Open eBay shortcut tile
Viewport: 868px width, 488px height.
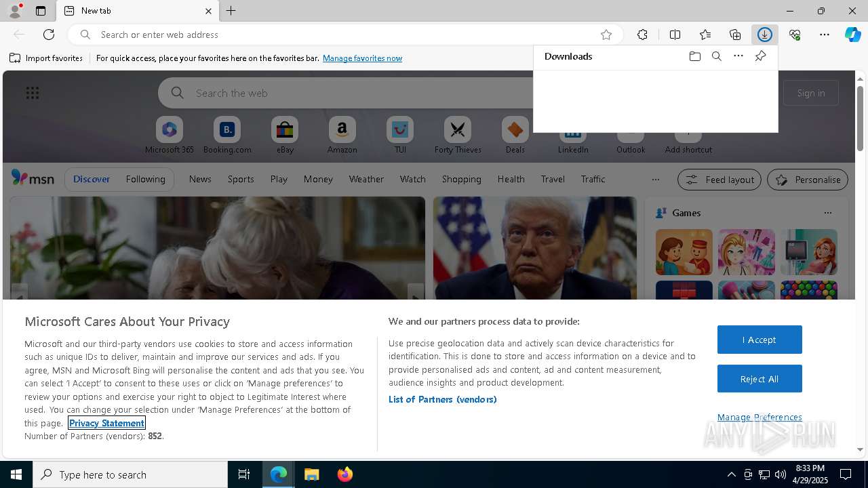click(285, 136)
